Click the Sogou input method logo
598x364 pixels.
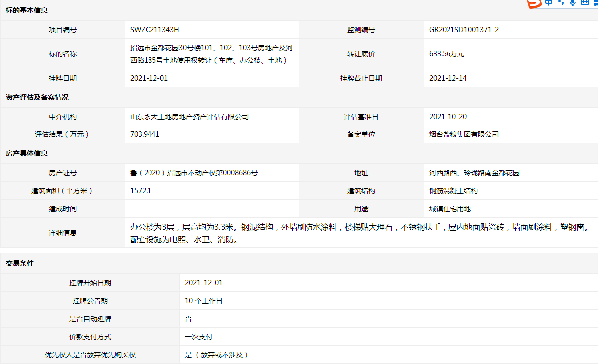pyautogui.click(x=534, y=3)
